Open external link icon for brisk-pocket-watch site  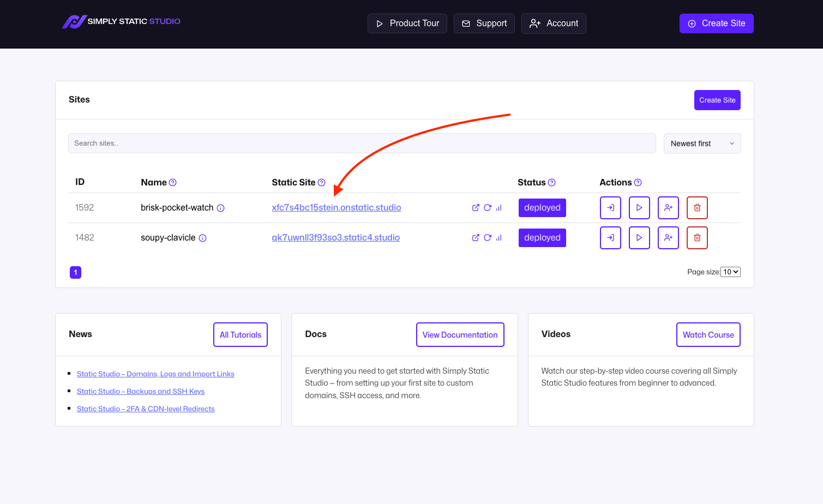(x=476, y=208)
